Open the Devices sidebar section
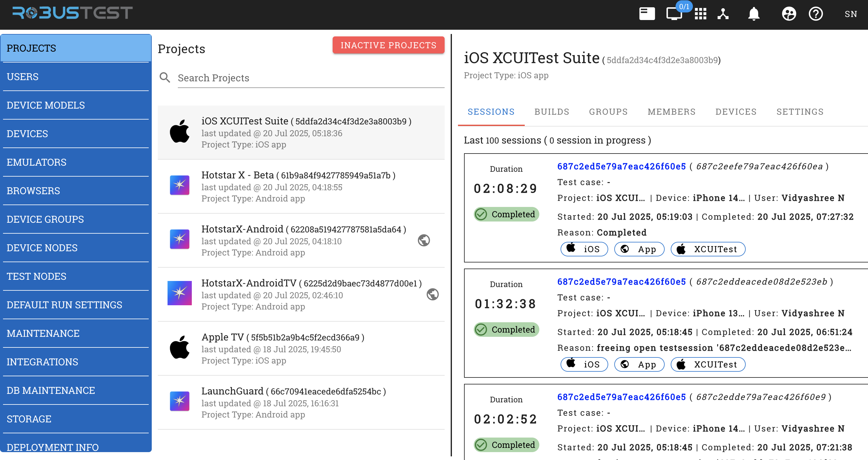The image size is (868, 460). point(76,134)
